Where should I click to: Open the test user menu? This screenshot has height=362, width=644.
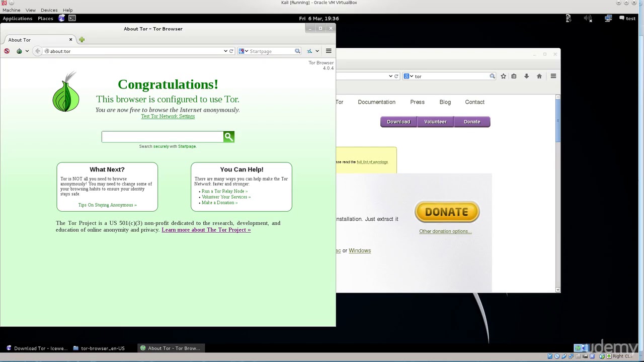pos(627,18)
